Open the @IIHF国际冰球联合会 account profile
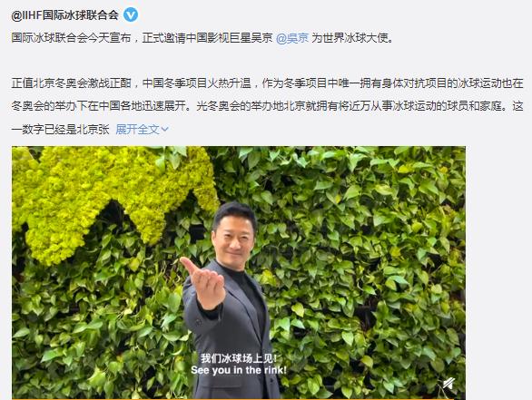 [x=64, y=15]
